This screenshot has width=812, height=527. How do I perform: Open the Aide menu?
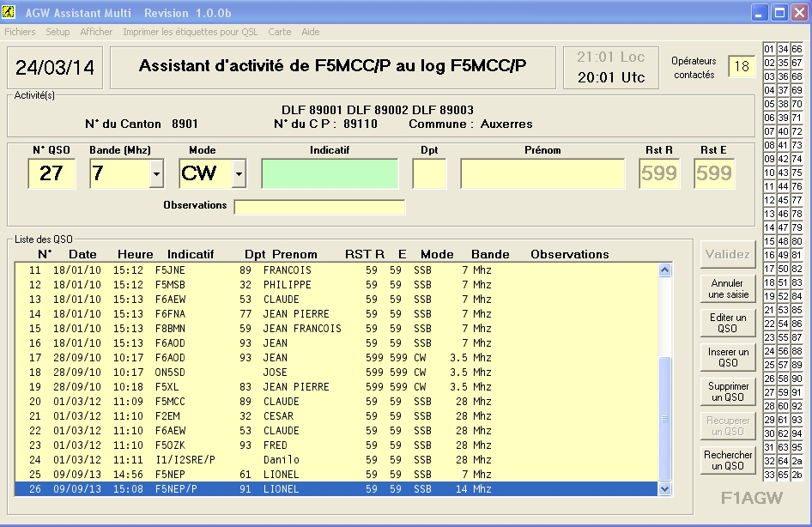311,32
